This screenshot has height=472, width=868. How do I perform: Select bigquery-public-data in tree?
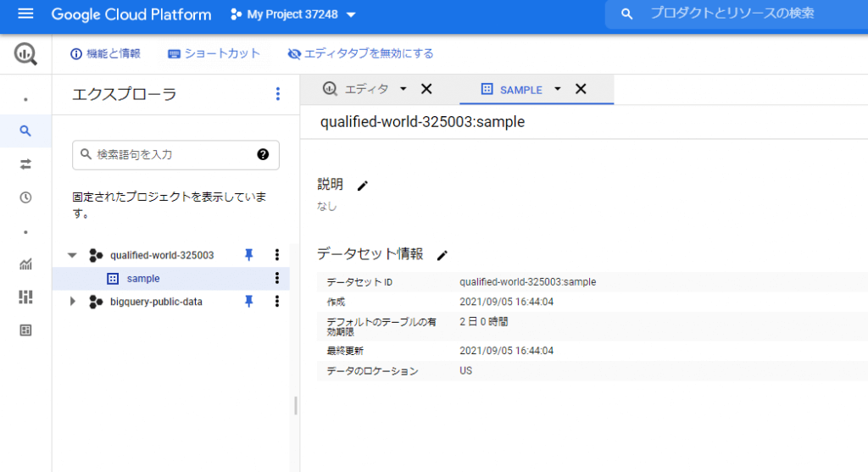click(x=156, y=302)
